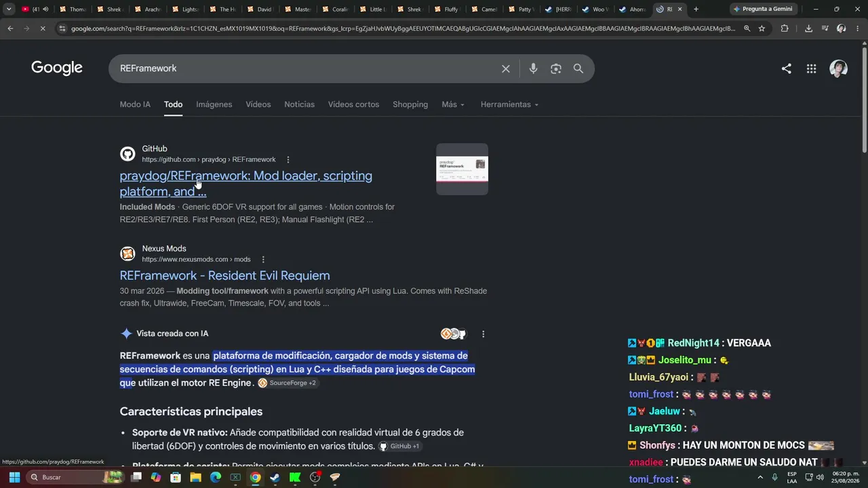The height and width of the screenshot is (488, 868).
Task: Open the praydog/REFramework GitHub result link
Action: pos(246,184)
